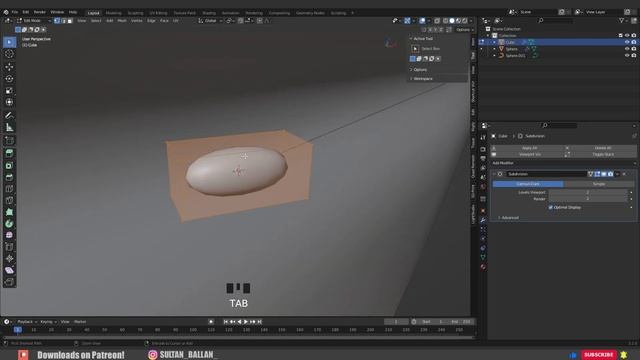Select the Shear tool
The width and height of the screenshot is (640, 360).
[x=9, y=270]
